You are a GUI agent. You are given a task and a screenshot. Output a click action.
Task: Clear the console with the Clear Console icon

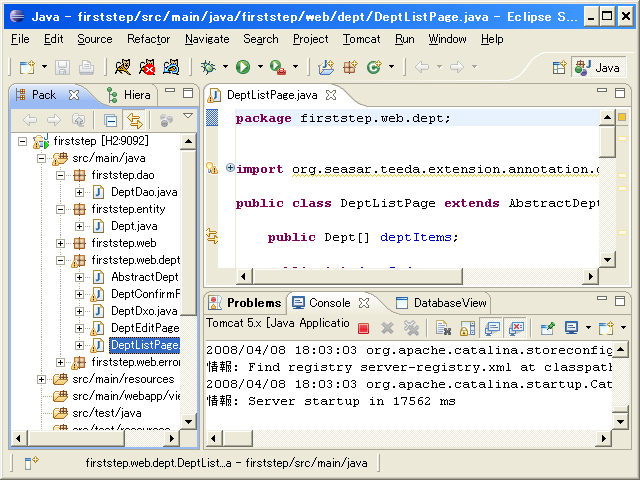coord(441,327)
